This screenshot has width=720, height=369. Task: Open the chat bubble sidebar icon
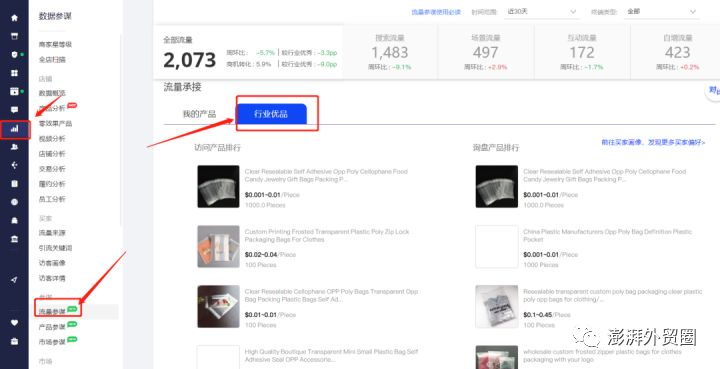pyautogui.click(x=14, y=110)
